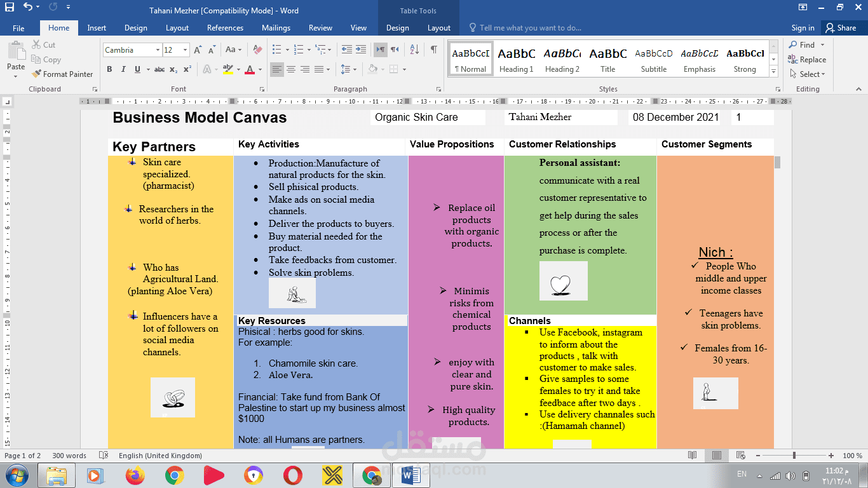Toggle Bold formatting
Screen dimensions: 868x488
click(x=109, y=69)
